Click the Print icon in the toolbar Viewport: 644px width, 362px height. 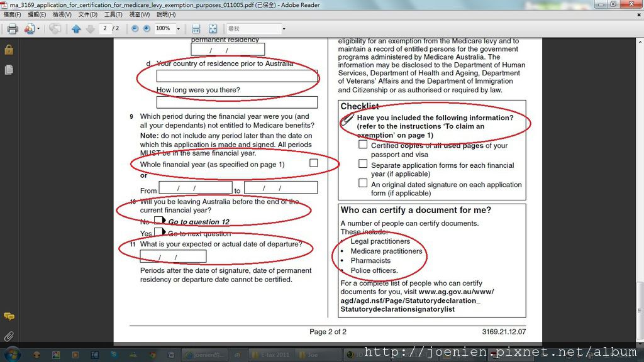(x=13, y=29)
